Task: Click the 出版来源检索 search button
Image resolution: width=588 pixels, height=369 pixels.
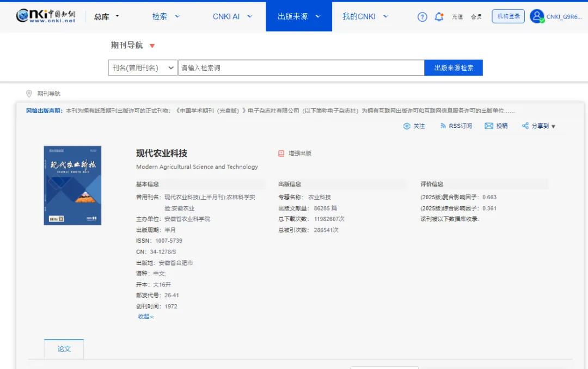Action: click(x=454, y=68)
